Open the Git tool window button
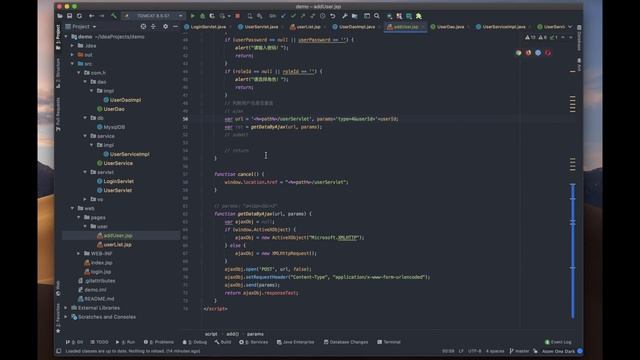Viewport: 640px width, 360px height. pos(74,342)
